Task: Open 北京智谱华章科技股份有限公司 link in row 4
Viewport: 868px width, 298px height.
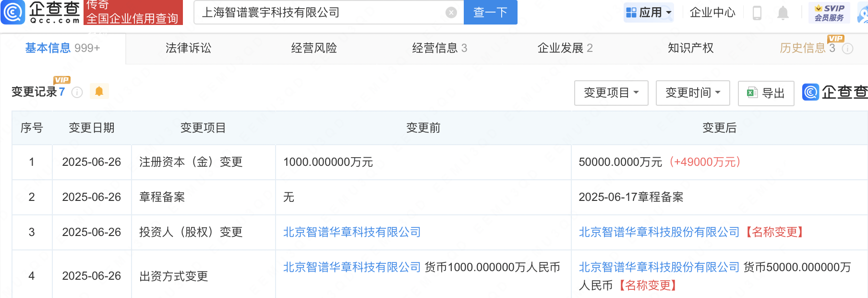Action: (x=659, y=267)
